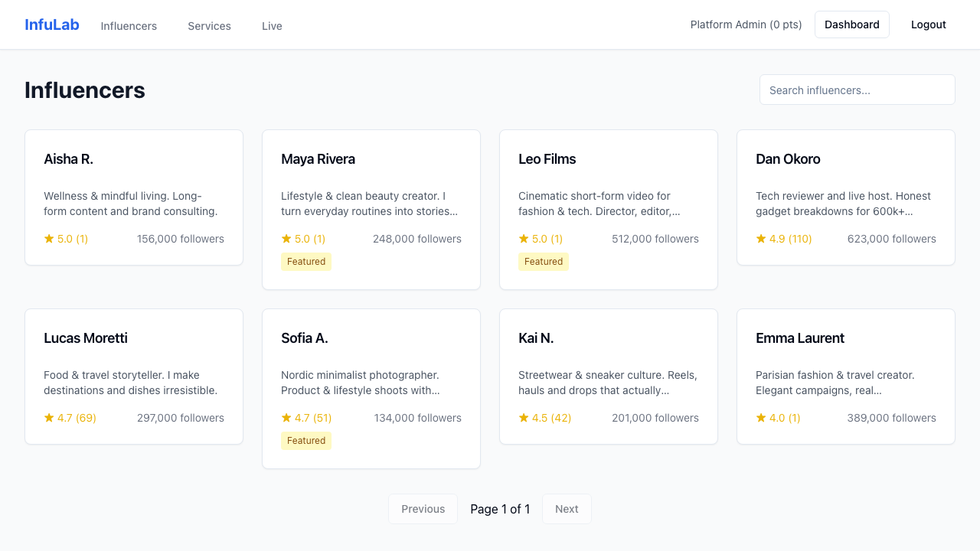Click 201,000 followers on Kai N.
Screen dimensions: 980x551
pos(655,418)
